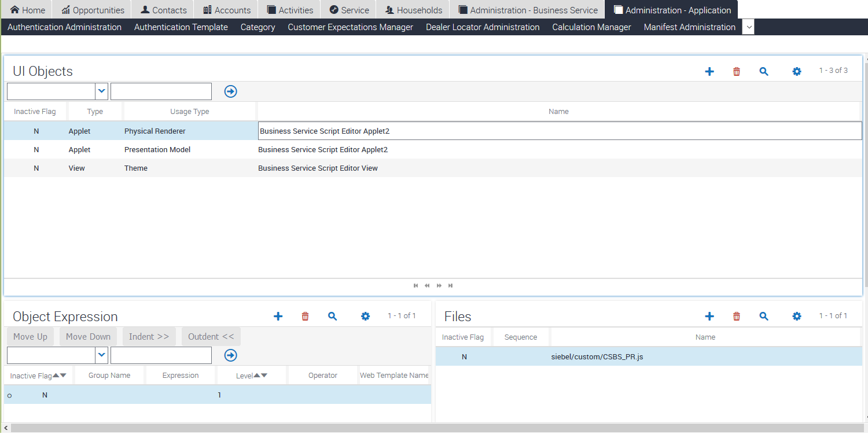This screenshot has width=868, height=434.
Task: Open Manifest Administration view
Action: (689, 27)
